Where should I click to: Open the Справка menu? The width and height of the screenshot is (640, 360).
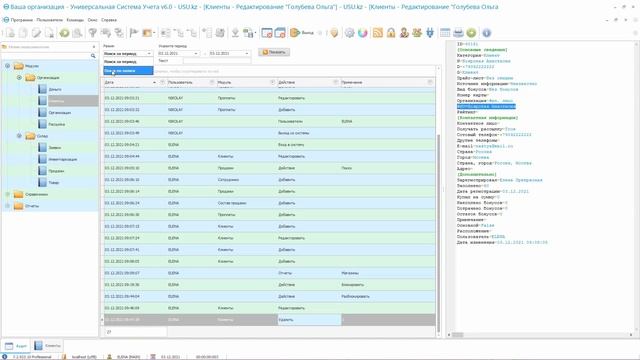[109, 20]
